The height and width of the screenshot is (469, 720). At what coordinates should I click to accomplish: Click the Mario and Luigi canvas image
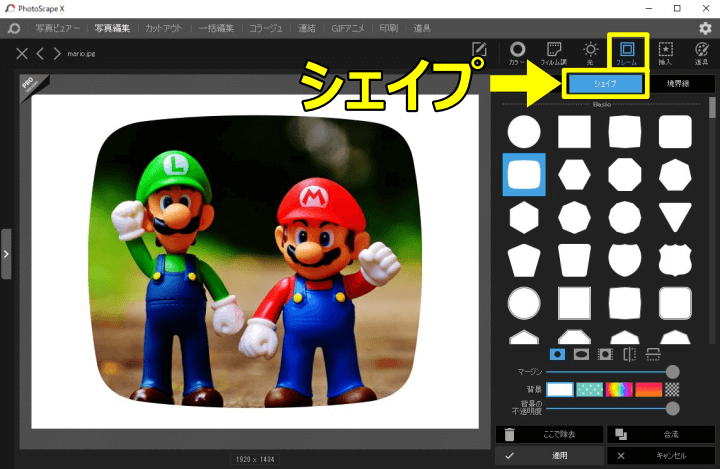255,261
